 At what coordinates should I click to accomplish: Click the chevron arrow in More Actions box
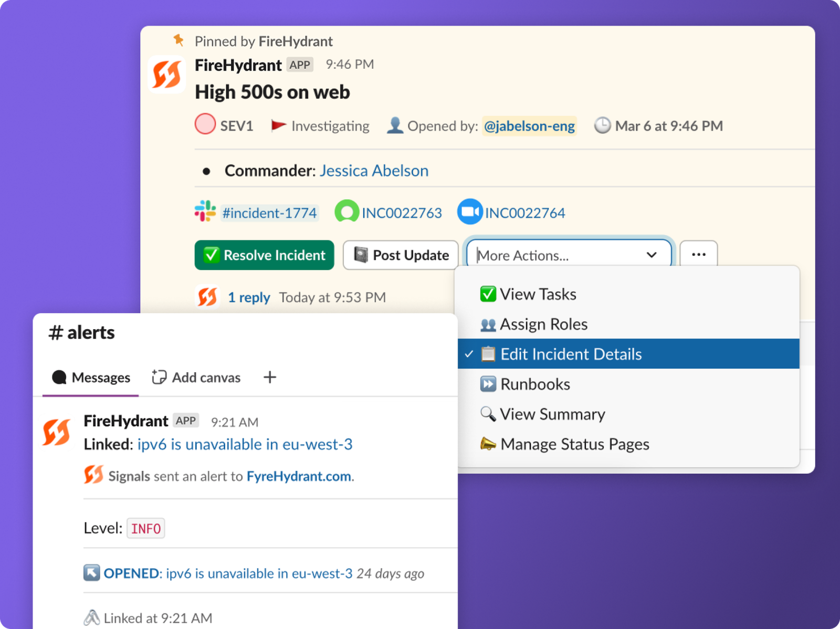coord(652,255)
